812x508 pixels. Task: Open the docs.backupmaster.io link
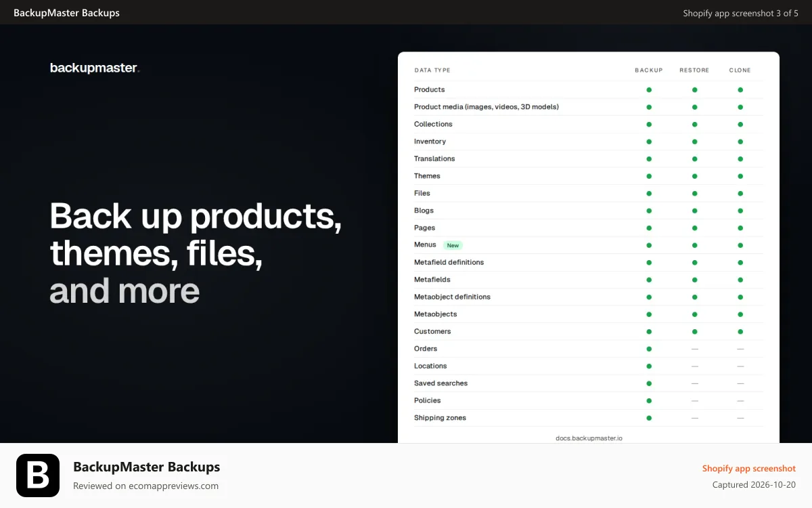pyautogui.click(x=589, y=438)
